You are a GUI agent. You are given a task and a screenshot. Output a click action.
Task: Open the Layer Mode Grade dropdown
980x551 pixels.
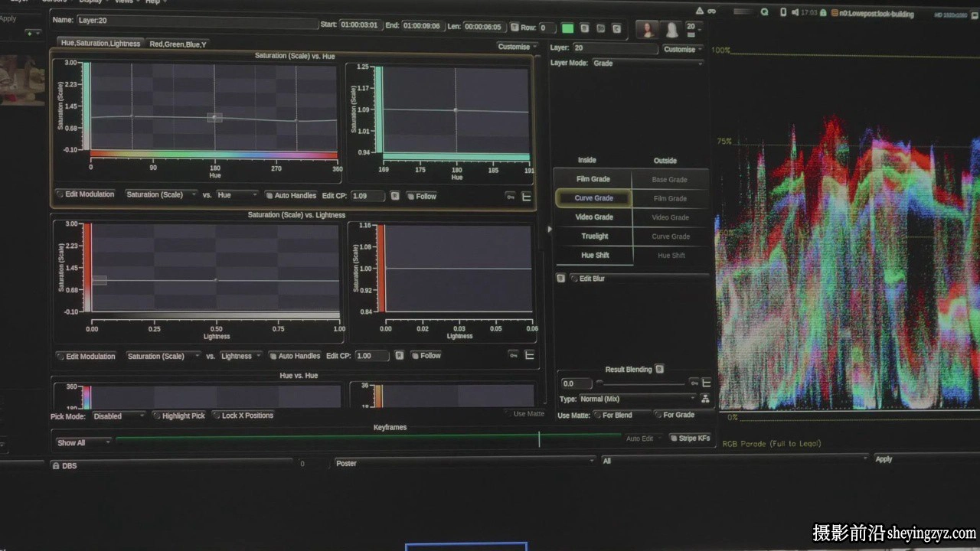(x=647, y=64)
